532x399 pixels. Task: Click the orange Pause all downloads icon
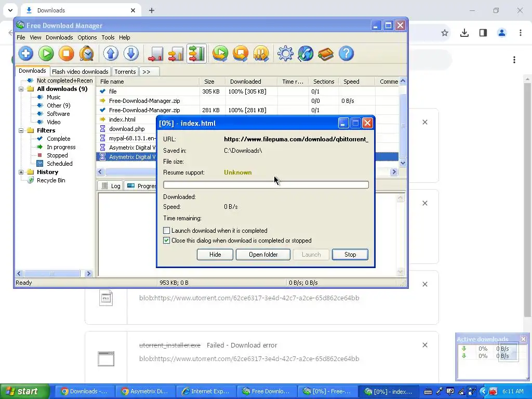pos(261,54)
